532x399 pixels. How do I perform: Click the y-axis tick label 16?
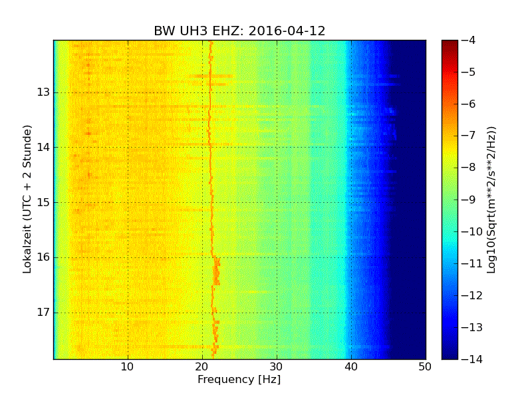(43, 257)
